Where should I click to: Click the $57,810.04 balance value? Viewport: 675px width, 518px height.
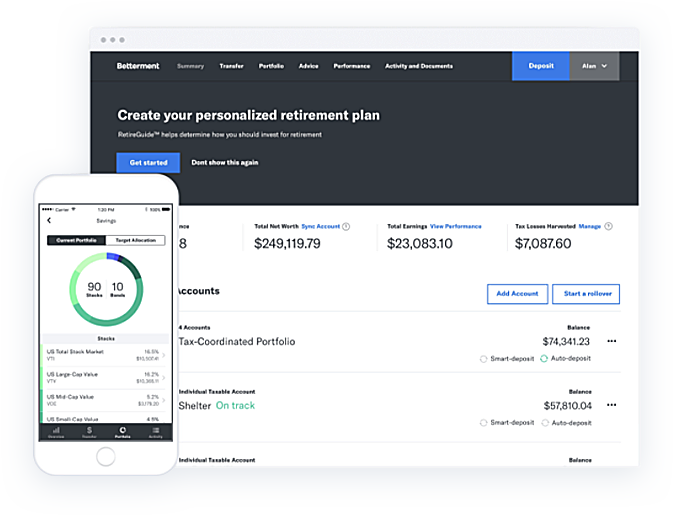[567, 406]
